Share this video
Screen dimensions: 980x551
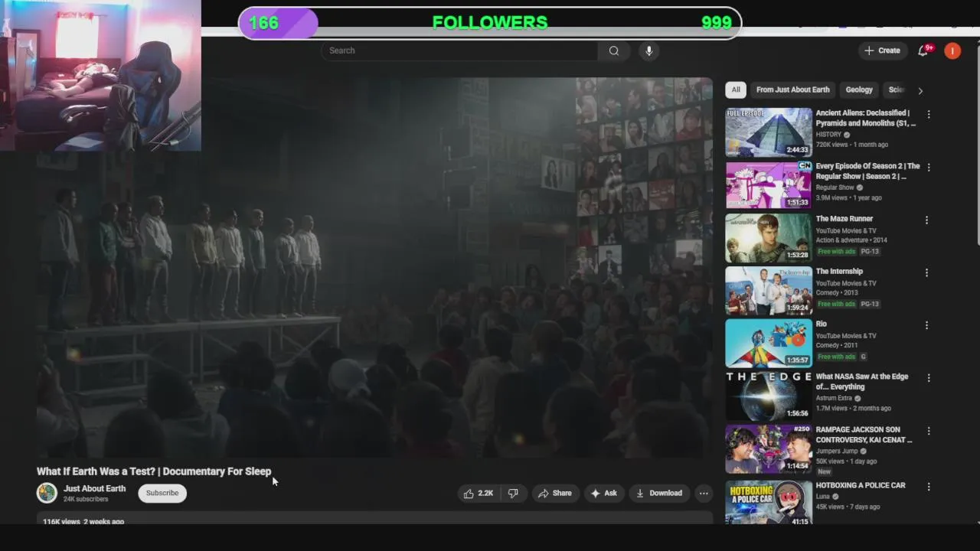click(555, 494)
